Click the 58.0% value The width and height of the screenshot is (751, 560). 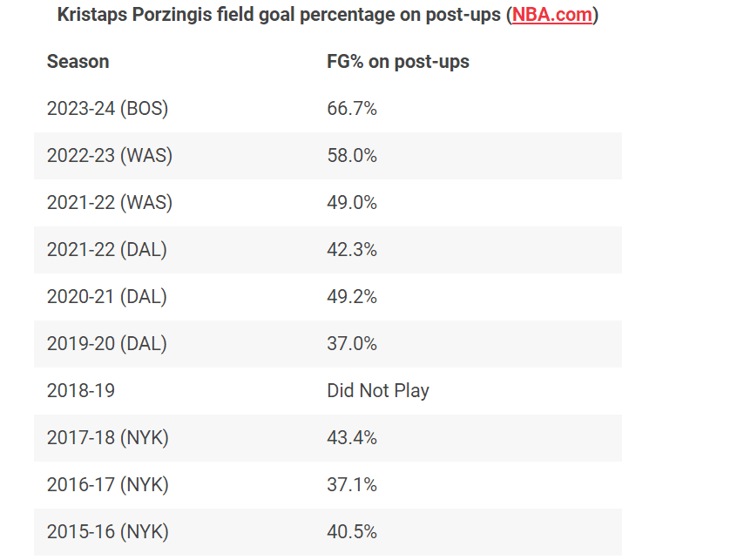click(352, 156)
